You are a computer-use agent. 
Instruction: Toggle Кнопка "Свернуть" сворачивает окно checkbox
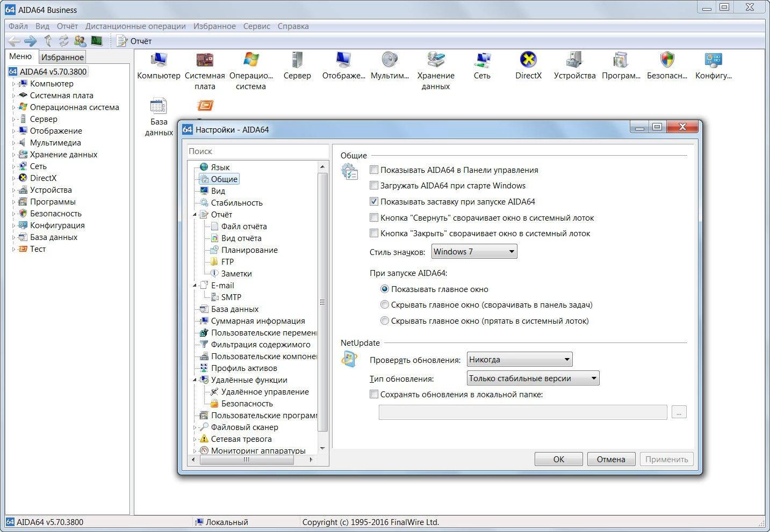(x=374, y=218)
